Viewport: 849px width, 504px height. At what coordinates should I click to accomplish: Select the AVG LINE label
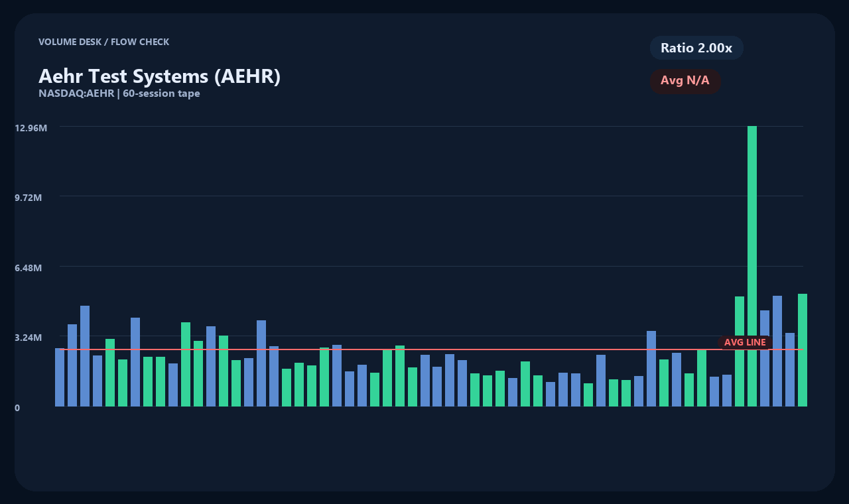[x=745, y=342]
